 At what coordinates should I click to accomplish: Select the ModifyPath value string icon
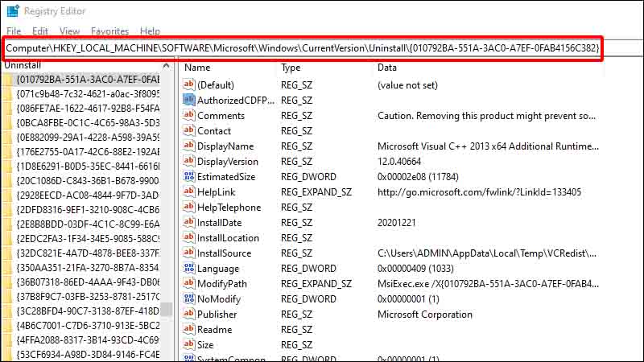(x=189, y=283)
